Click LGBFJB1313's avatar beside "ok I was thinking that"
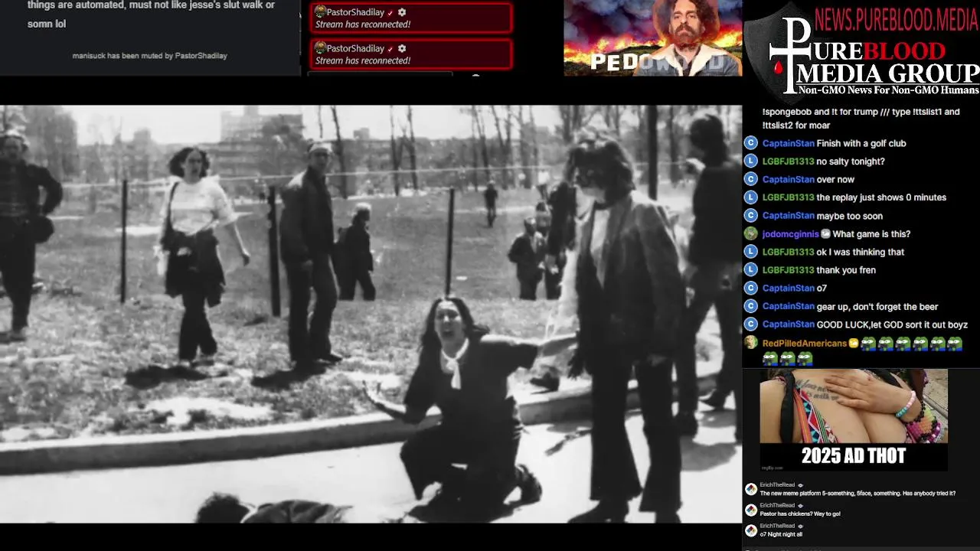 tap(751, 252)
